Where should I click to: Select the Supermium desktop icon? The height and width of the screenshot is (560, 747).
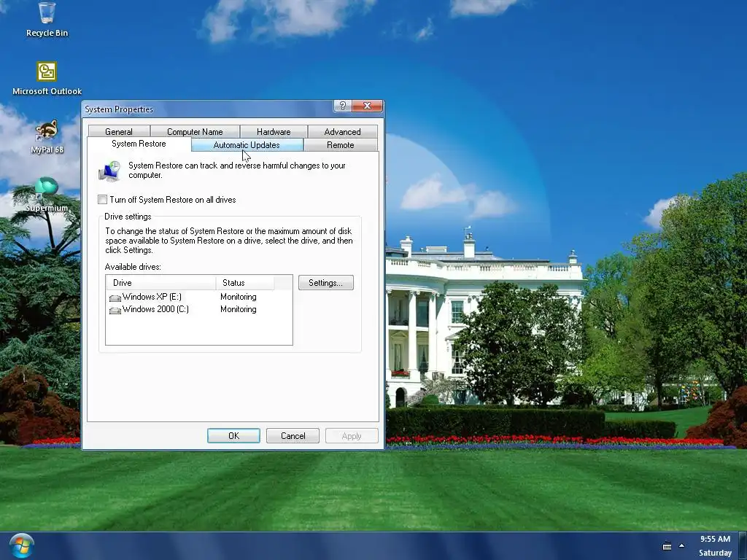47,194
